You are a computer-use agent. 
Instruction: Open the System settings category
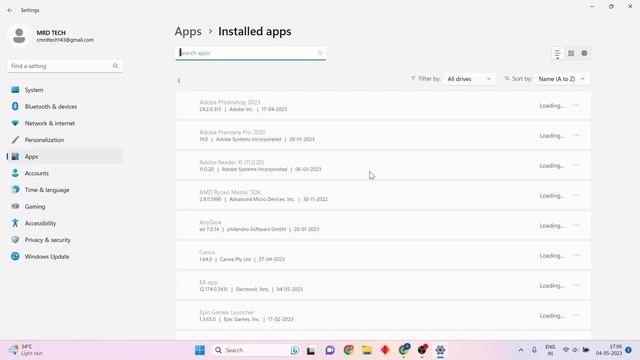click(x=65, y=90)
